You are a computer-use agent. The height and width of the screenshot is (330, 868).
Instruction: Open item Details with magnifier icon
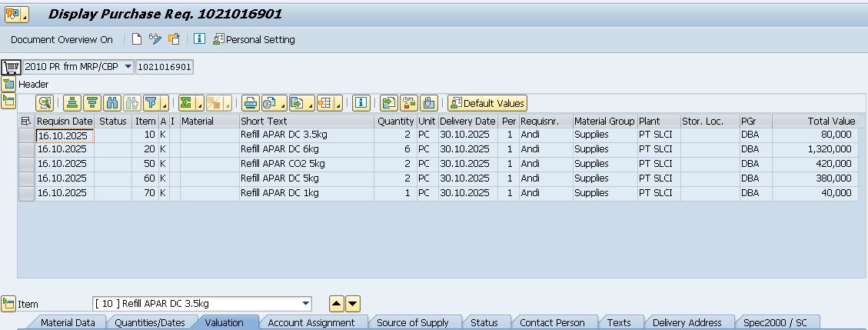click(x=44, y=103)
